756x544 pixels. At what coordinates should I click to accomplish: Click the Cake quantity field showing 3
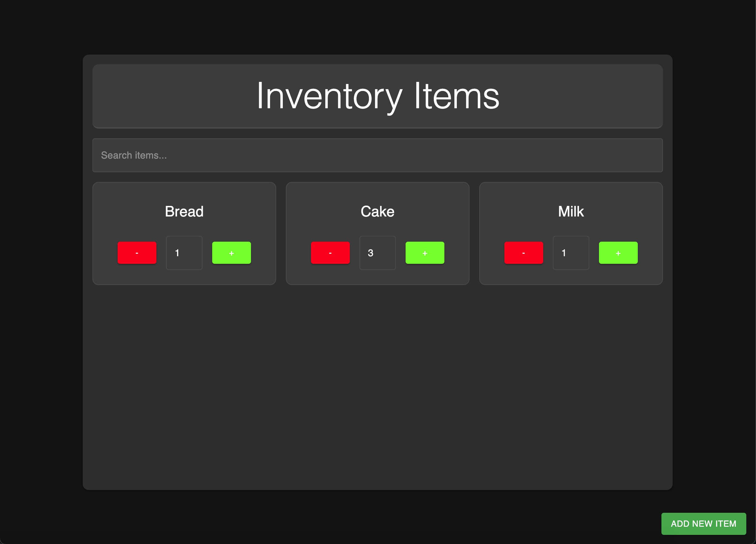[x=377, y=253]
